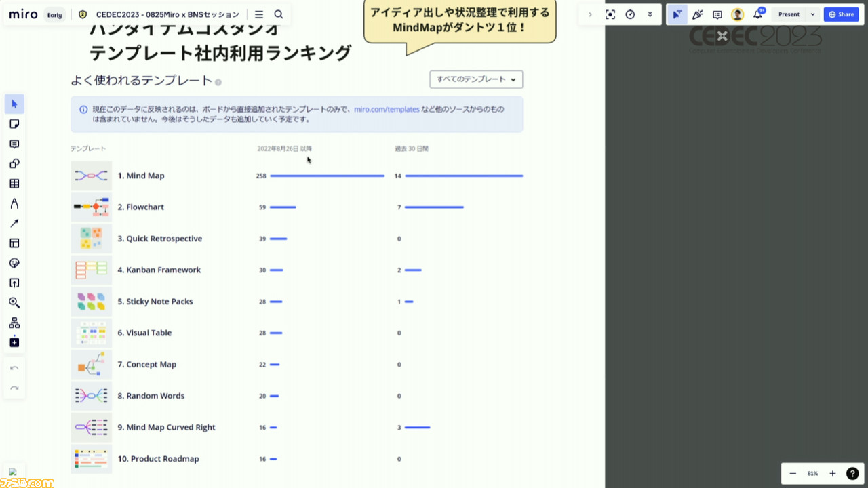868x488 pixels.
Task: Open the hamburger main menu
Action: point(259,14)
